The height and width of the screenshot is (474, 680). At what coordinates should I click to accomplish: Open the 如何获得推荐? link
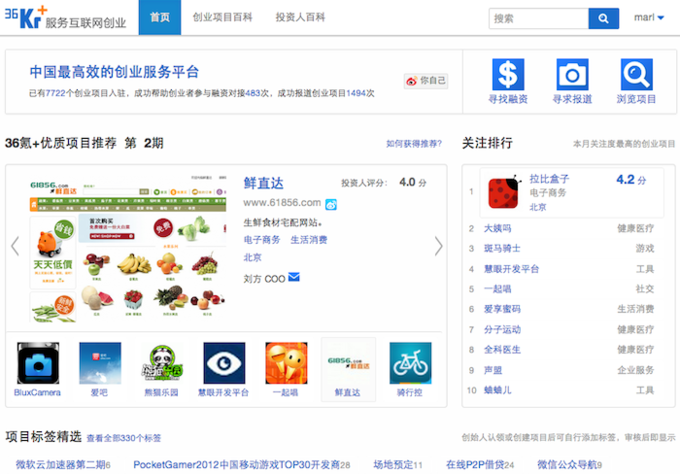414,144
